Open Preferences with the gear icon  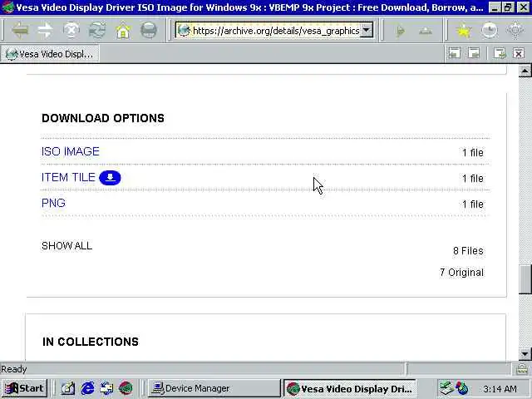515,31
